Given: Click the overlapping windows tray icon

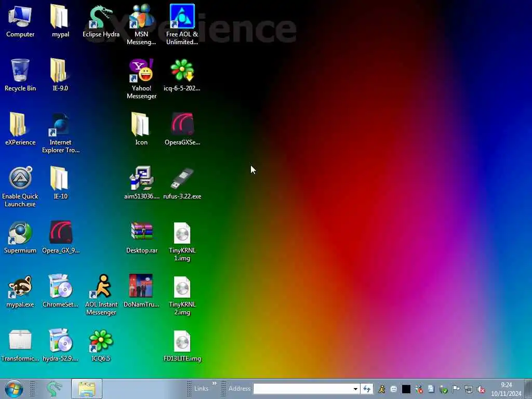Looking at the screenshot, I should click(x=431, y=389).
